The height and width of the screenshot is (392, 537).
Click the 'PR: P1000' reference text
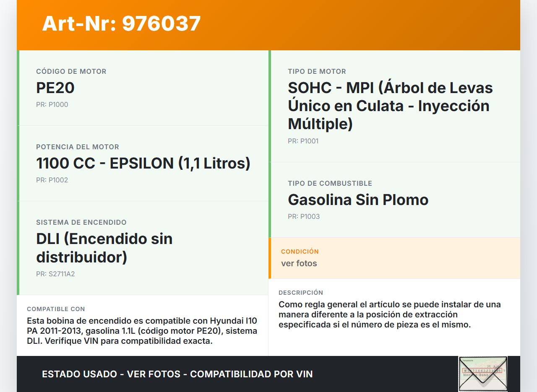point(52,104)
